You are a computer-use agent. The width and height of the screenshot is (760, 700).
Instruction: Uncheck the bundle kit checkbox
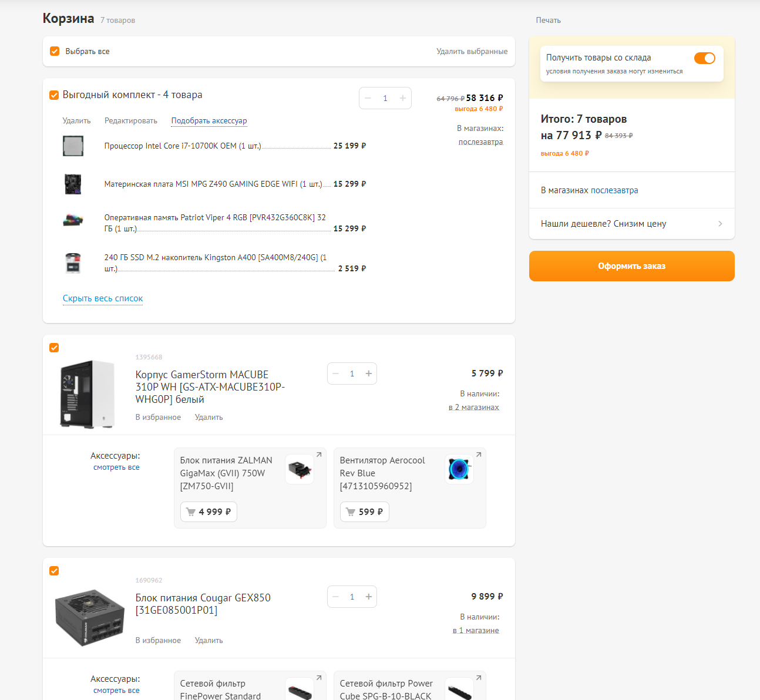tap(54, 95)
